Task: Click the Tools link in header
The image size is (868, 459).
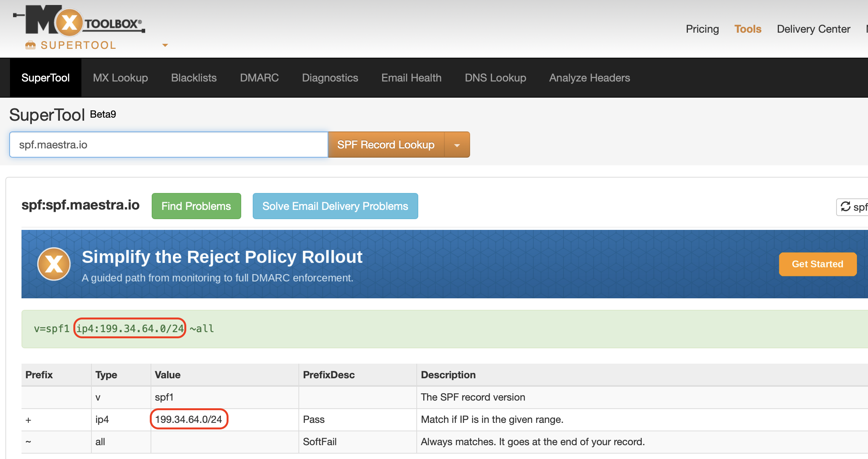Action: pyautogui.click(x=748, y=29)
